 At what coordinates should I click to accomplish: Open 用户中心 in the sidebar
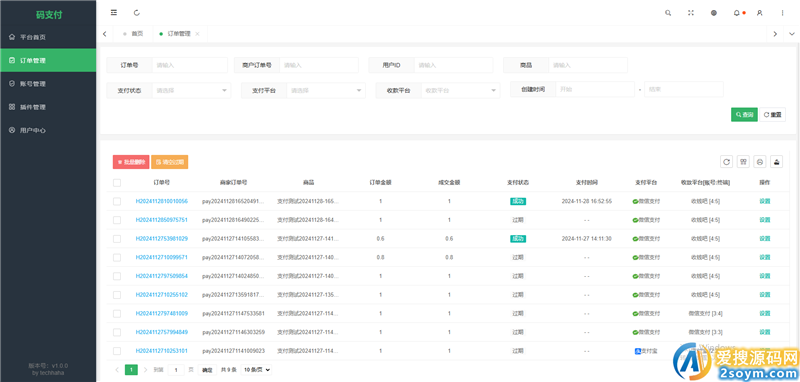48,131
